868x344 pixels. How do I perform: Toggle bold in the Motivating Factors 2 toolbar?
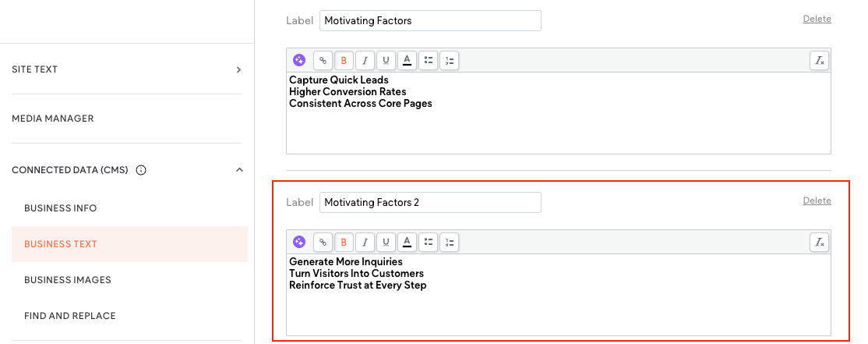(344, 242)
